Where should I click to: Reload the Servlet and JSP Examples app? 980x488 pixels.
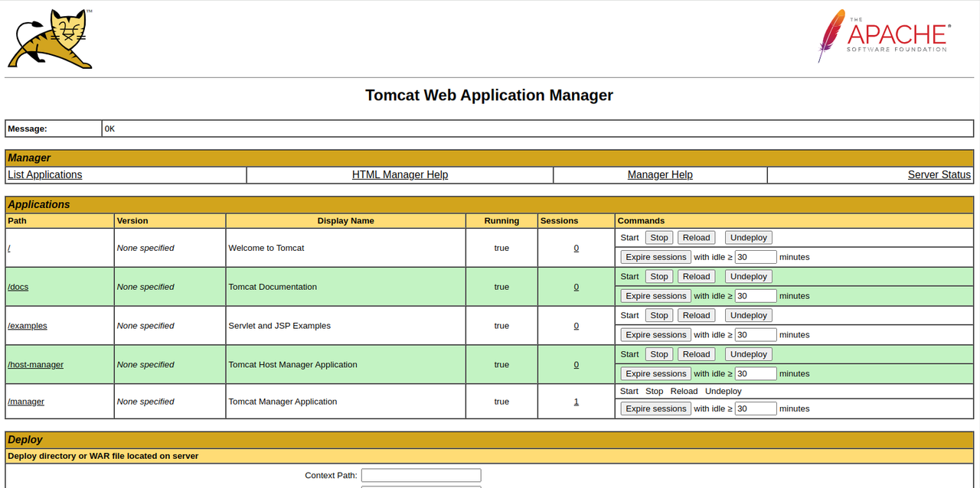[x=697, y=315]
